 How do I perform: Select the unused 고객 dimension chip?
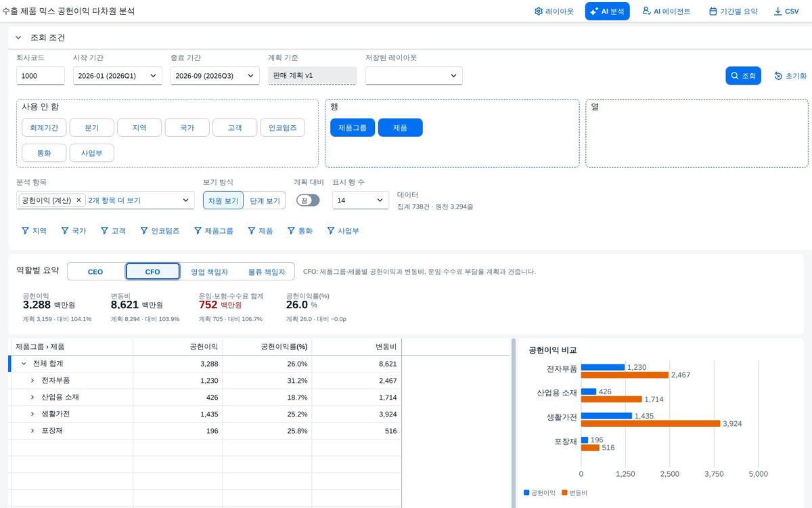pyautogui.click(x=235, y=127)
